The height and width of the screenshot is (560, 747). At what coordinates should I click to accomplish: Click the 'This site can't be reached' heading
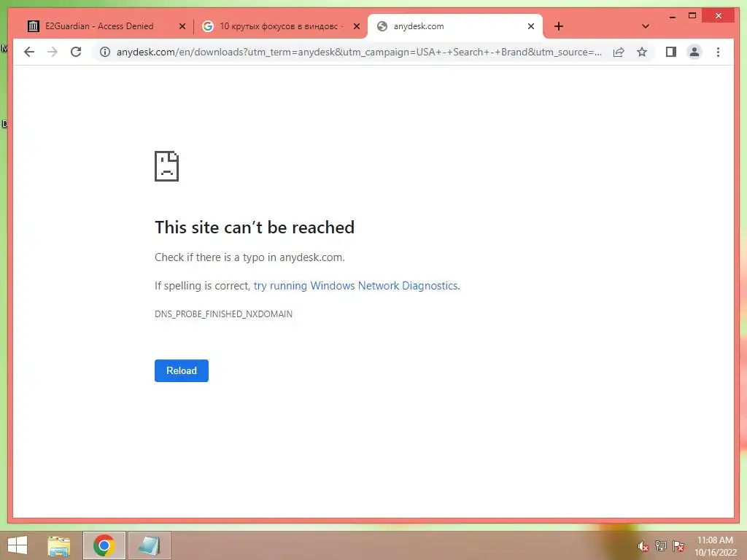[255, 227]
